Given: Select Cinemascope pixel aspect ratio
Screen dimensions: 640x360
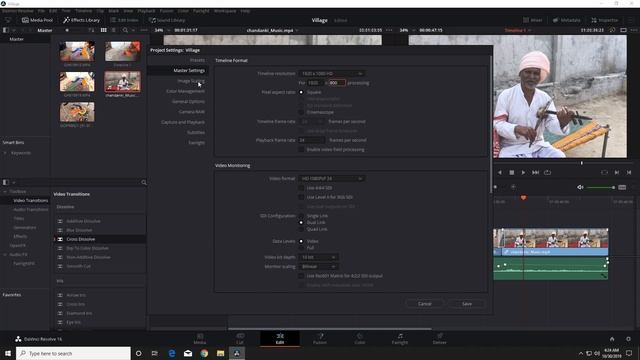Looking at the screenshot, I should click(x=301, y=112).
